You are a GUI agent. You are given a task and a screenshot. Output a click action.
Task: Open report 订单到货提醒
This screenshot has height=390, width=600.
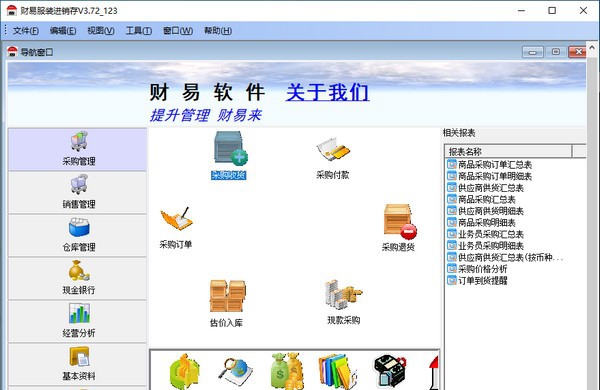[x=477, y=281]
